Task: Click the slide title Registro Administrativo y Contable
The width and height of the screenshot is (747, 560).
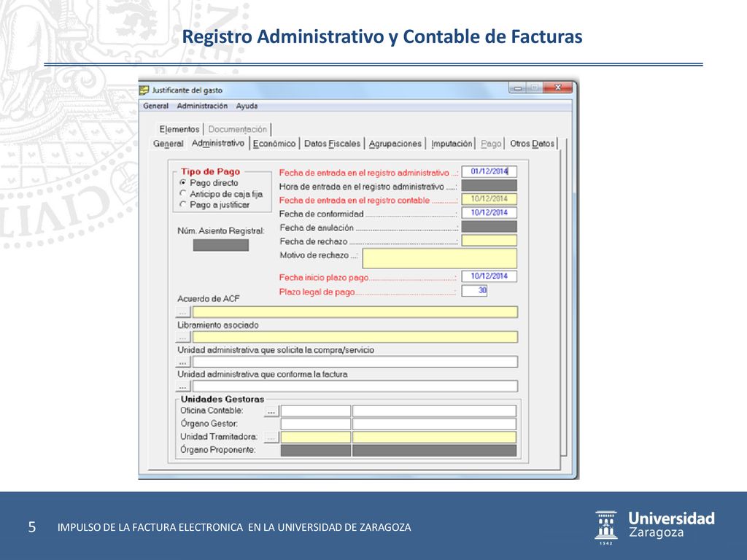Action: tap(382, 36)
